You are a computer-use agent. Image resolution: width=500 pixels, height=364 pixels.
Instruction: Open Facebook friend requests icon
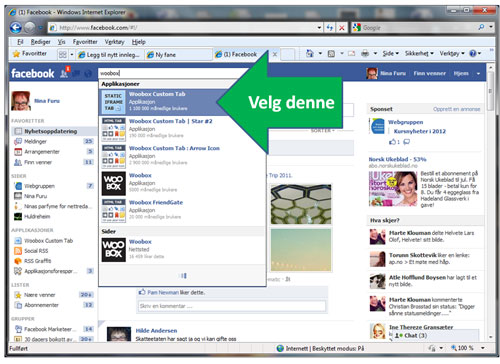64,73
